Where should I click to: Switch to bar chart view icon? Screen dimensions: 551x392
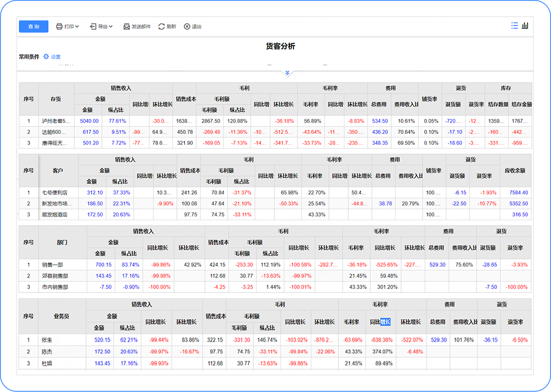[x=526, y=25]
